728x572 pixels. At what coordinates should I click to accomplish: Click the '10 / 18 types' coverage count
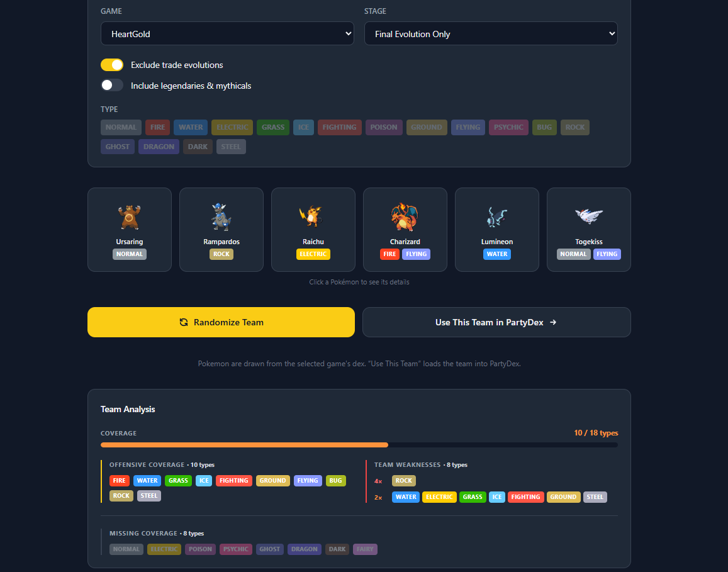coord(596,433)
